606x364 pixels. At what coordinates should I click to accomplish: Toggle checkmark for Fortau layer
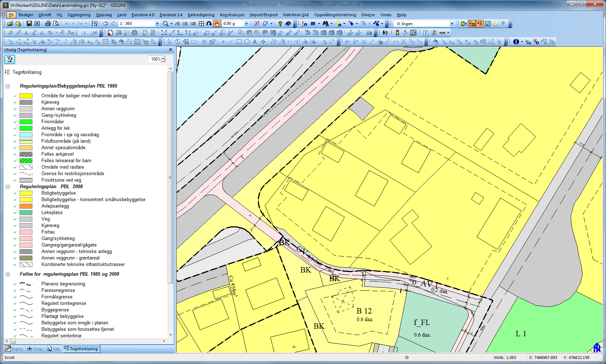(x=15, y=232)
